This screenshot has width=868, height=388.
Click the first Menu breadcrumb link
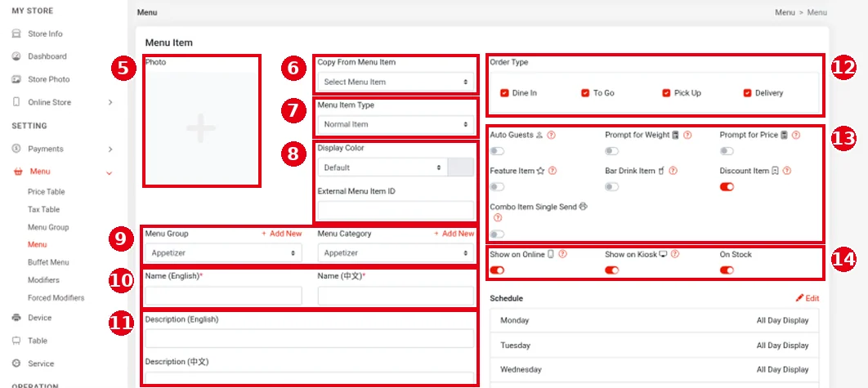pyautogui.click(x=785, y=12)
